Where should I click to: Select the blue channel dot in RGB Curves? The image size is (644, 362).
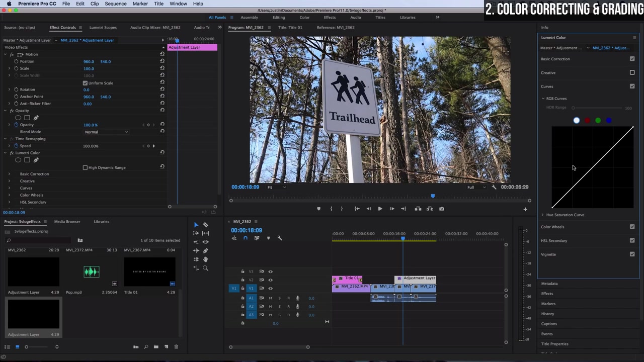tap(609, 120)
